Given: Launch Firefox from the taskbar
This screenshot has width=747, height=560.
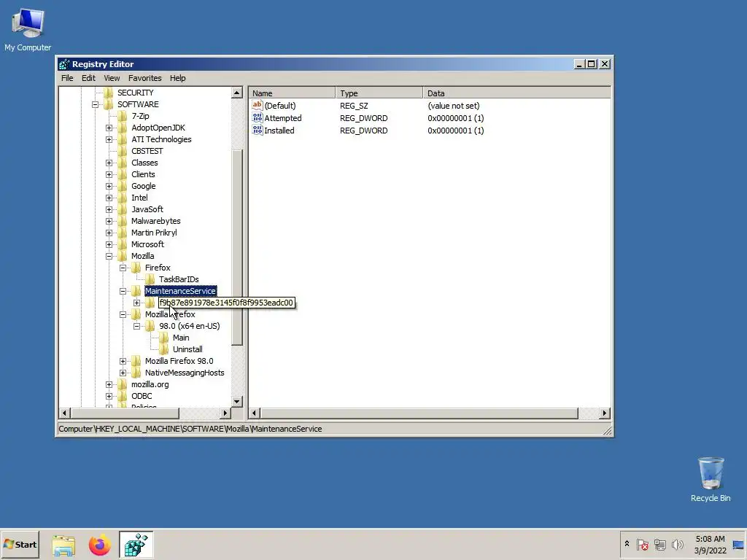Looking at the screenshot, I should point(99,545).
